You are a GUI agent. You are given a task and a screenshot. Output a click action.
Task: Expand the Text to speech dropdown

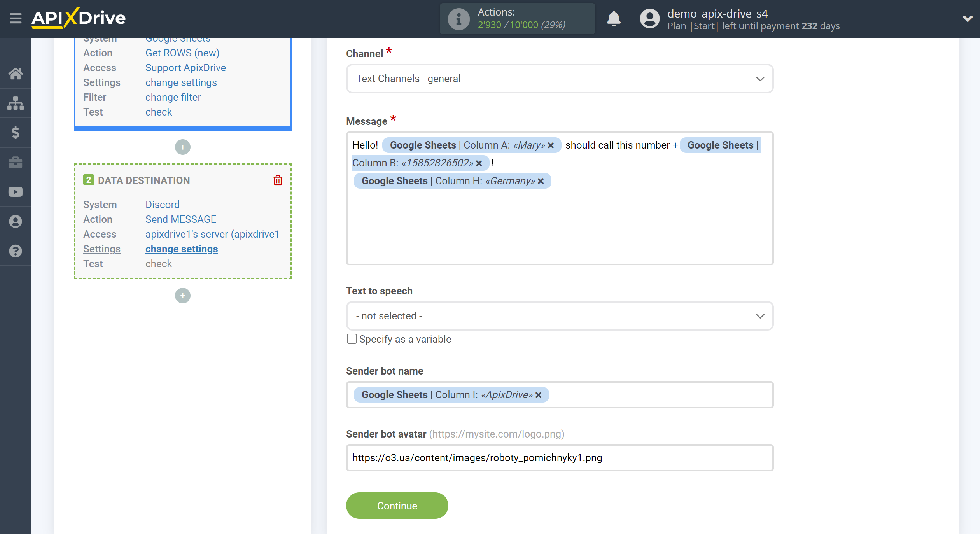[x=559, y=316]
